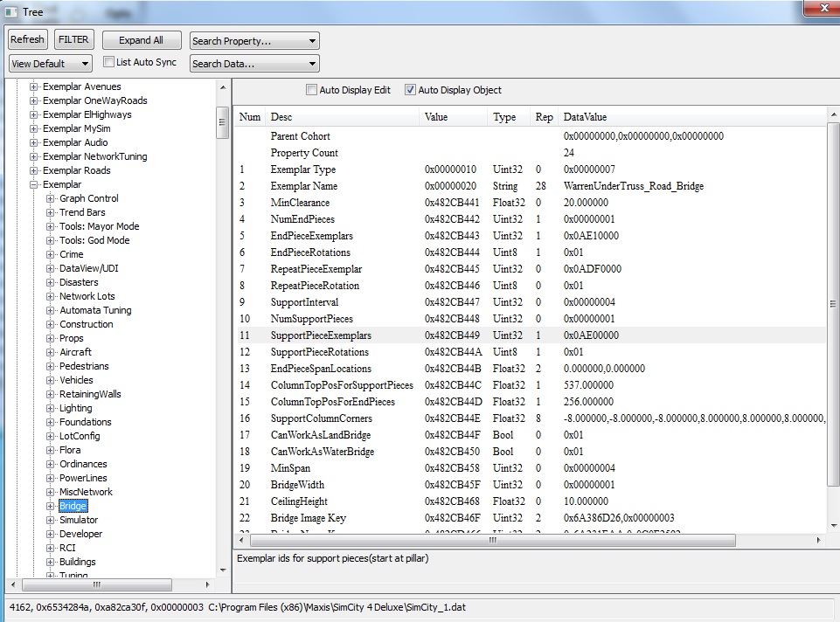This screenshot has height=622, width=840.
Task: Open the View Default dropdown
Action: tap(51, 64)
